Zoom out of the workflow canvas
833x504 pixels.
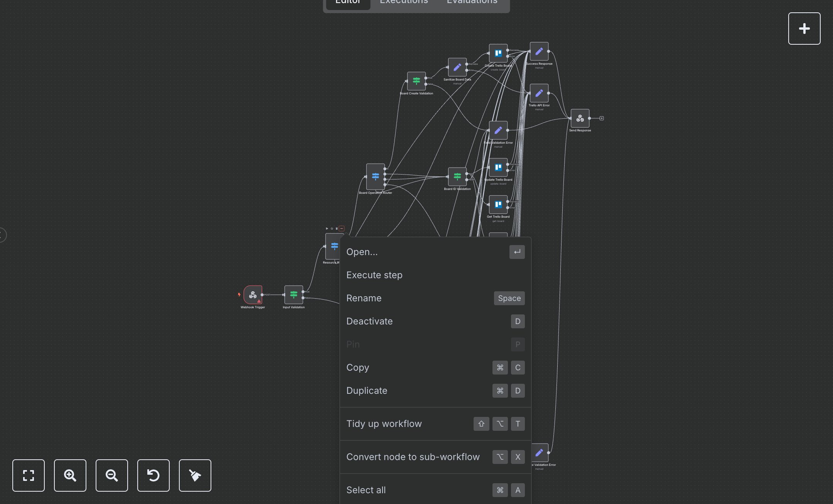[x=112, y=475]
